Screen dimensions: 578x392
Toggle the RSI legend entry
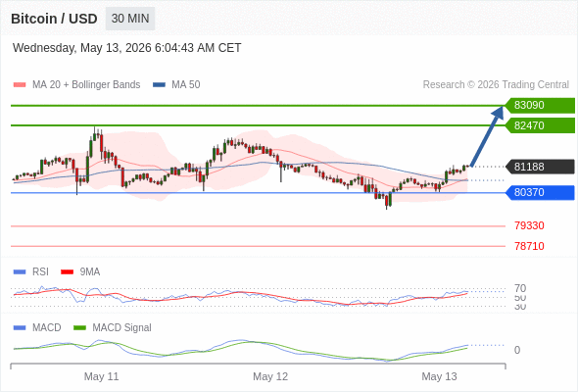31,271
